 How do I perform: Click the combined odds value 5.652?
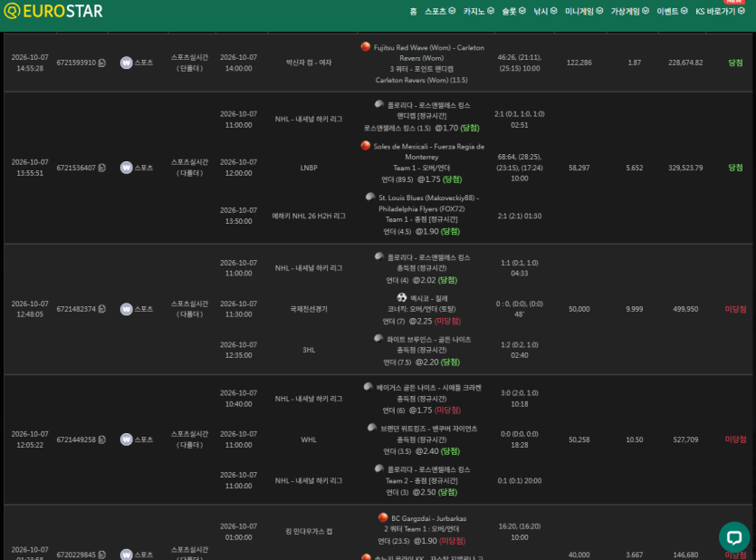click(635, 168)
